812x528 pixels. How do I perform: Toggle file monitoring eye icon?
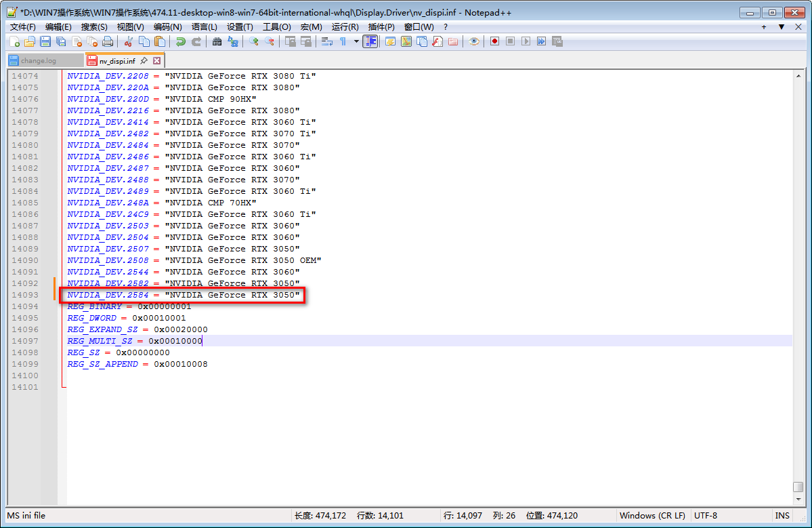[474, 41]
